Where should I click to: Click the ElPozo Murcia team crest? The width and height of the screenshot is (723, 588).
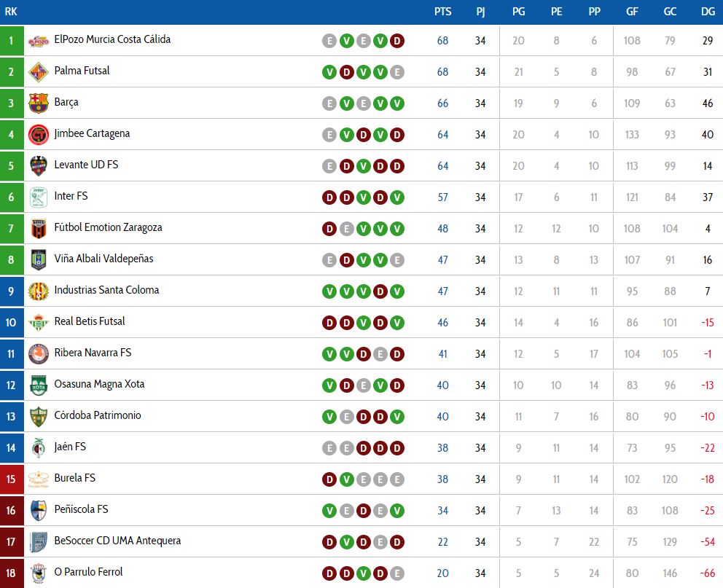tap(39, 41)
